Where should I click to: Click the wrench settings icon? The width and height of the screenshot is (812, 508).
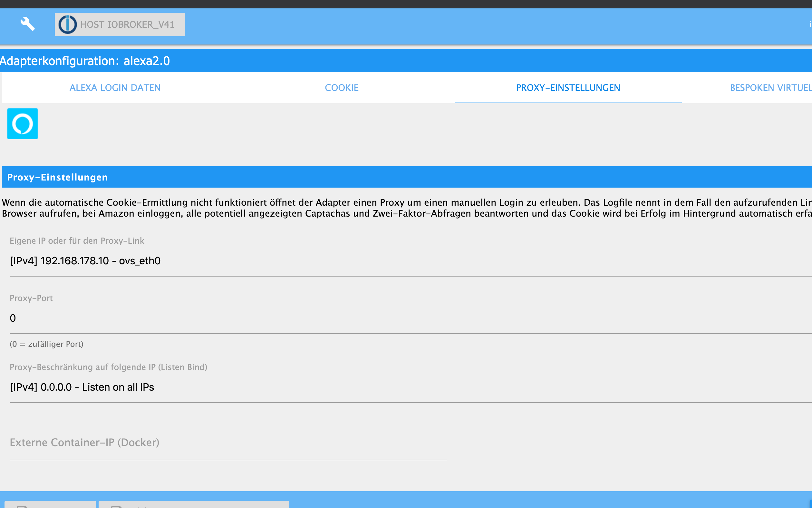point(27,24)
